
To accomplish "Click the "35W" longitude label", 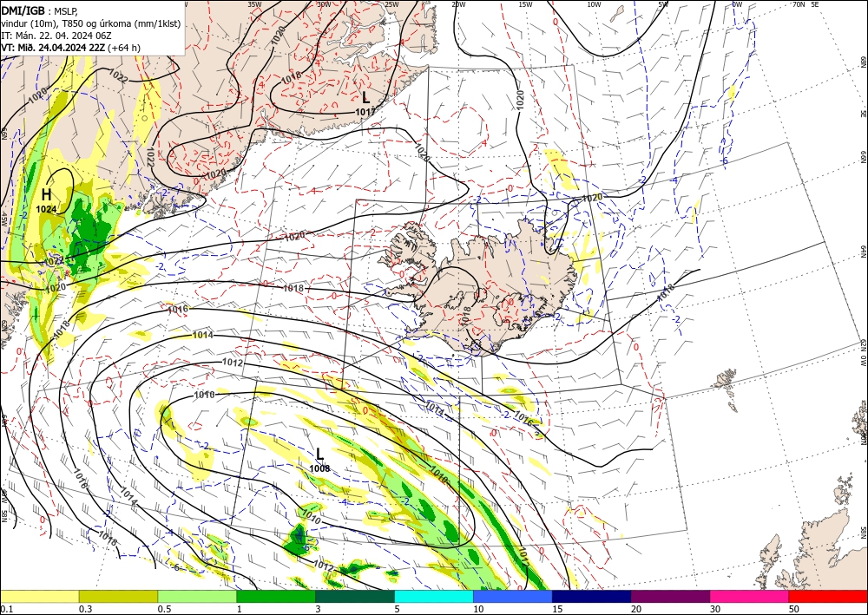I will [x=254, y=4].
